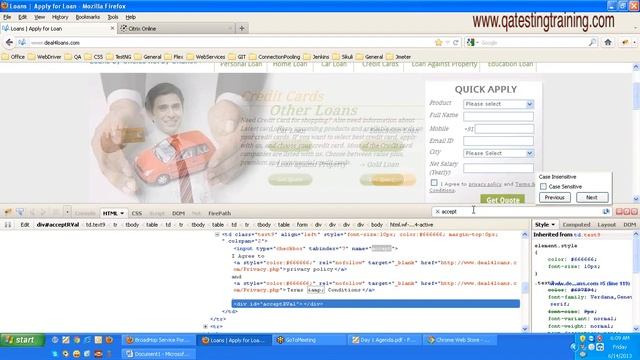Minimize the Firebug panel
This screenshot has width=640, height=360.
tap(619, 211)
